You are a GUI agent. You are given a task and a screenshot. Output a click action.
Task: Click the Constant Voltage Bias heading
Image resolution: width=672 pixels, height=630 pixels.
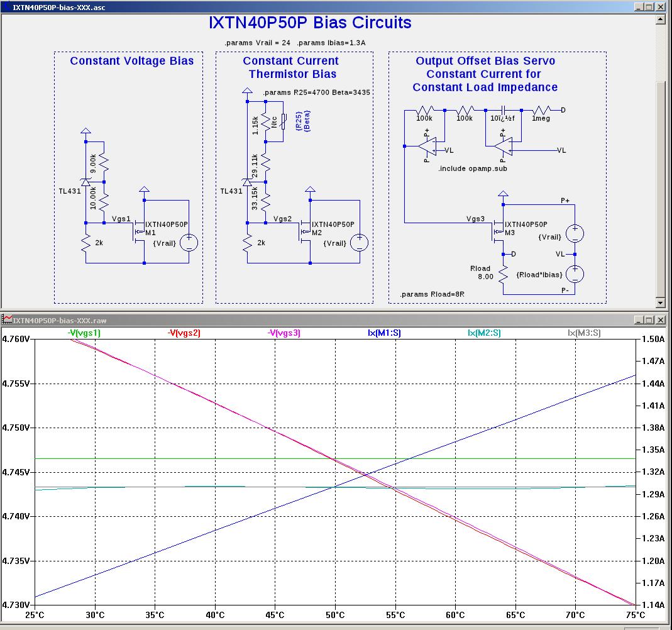click(x=132, y=61)
